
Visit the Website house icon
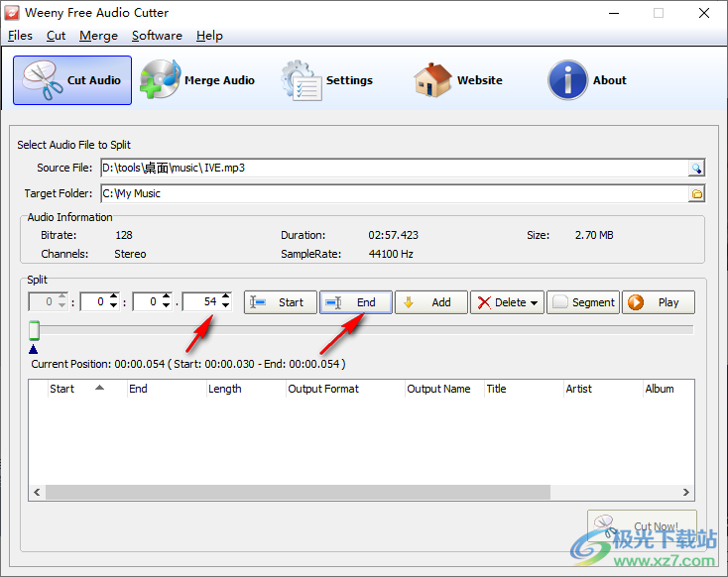click(458, 80)
